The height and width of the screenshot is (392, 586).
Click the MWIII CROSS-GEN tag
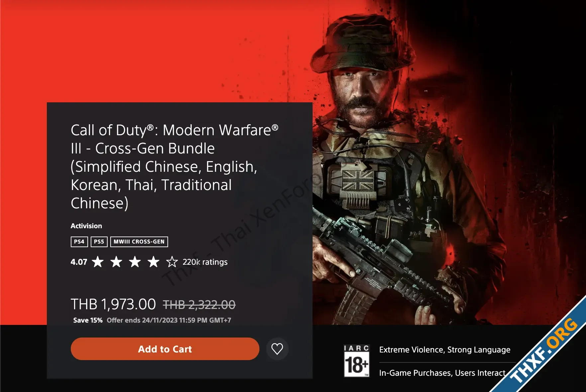[x=139, y=242]
